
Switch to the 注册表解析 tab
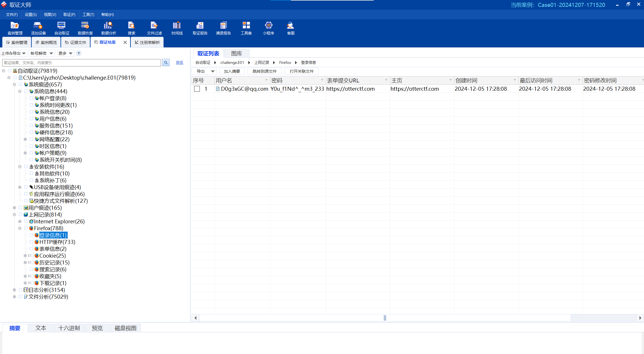point(147,43)
